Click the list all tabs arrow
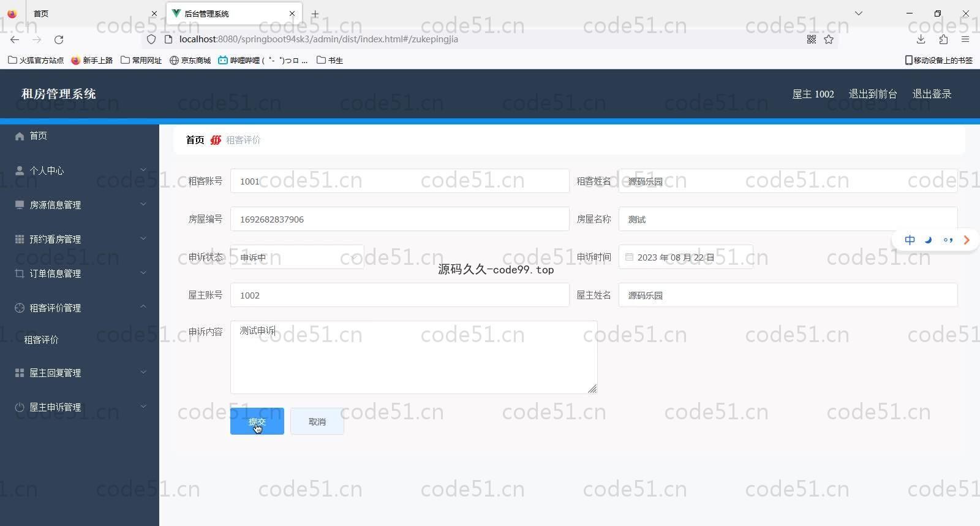 (x=859, y=13)
